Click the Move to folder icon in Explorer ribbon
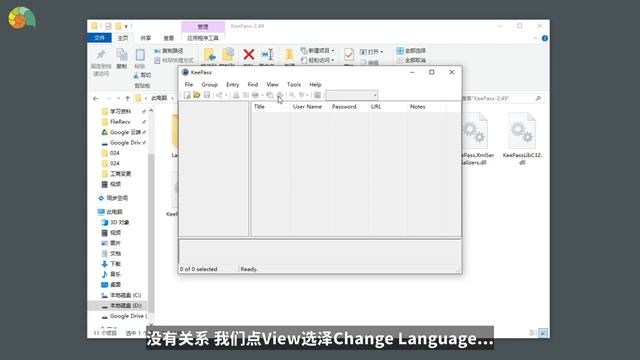 coord(209,55)
